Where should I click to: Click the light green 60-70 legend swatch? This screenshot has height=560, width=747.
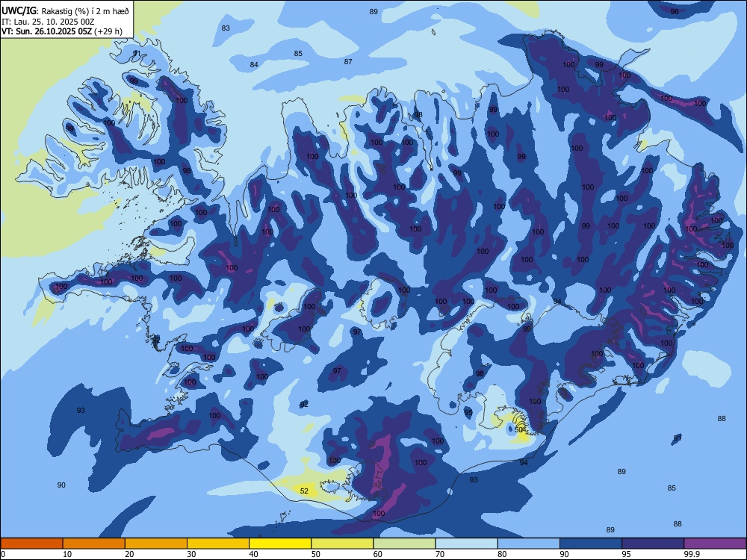coord(404,544)
